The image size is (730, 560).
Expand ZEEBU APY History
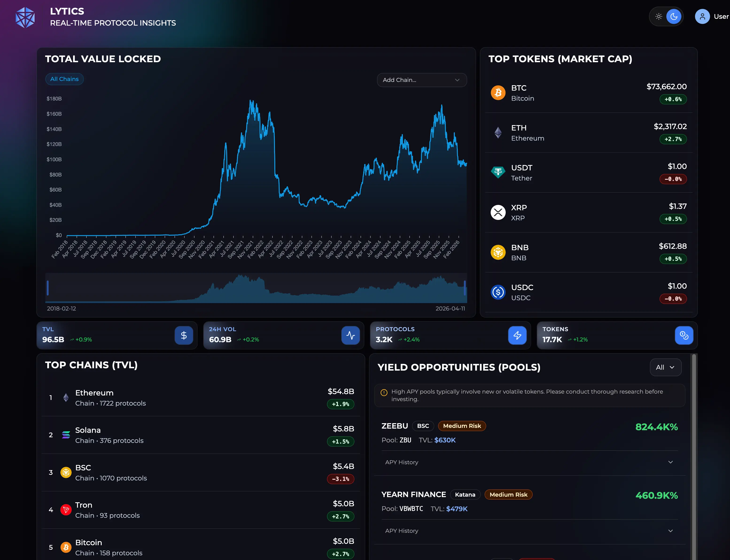(529, 462)
